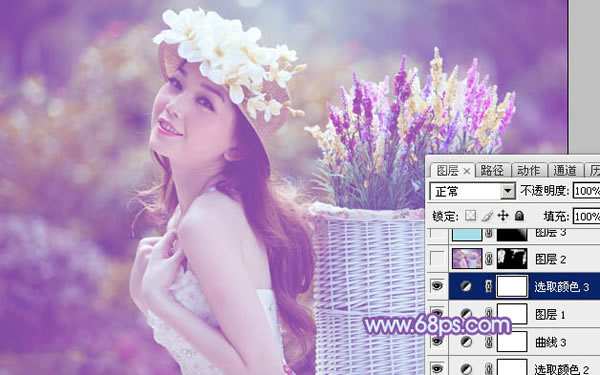Select the layer named 选取颜色 3
This screenshot has width=600, height=375.
(x=561, y=287)
